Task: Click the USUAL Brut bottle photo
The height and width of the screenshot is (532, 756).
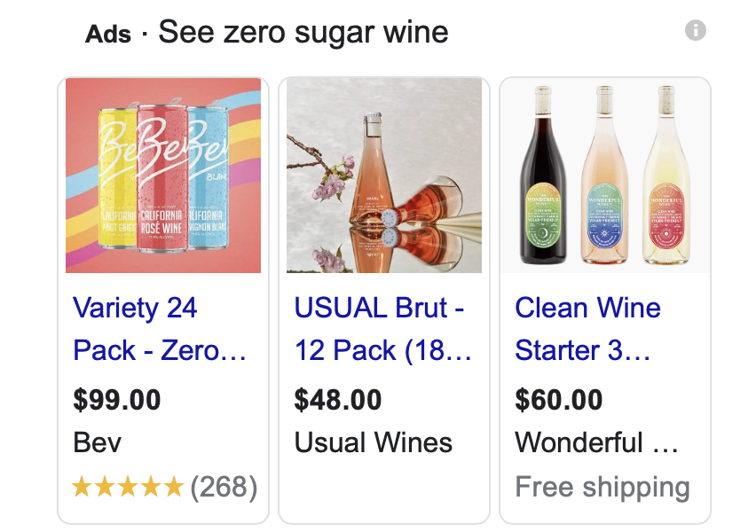Action: [x=383, y=176]
